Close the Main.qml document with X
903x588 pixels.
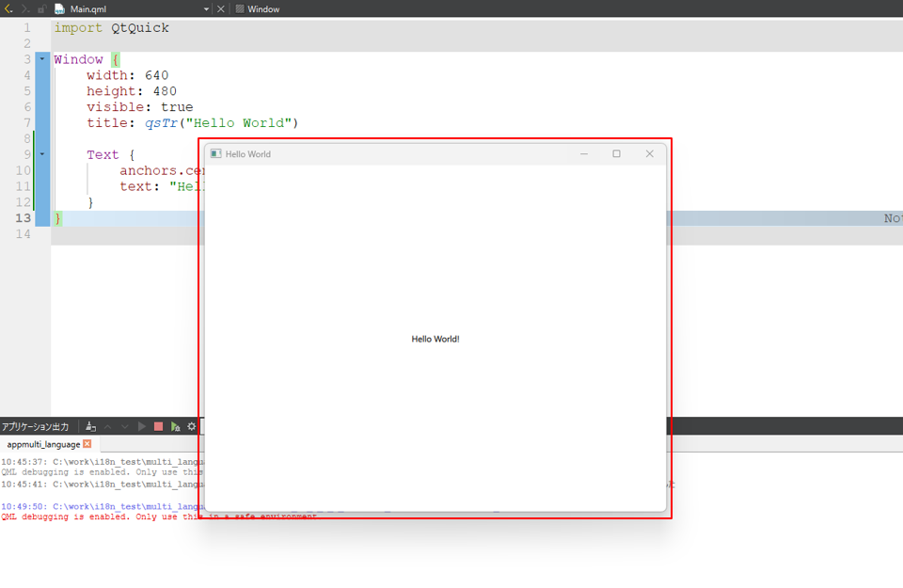(221, 8)
